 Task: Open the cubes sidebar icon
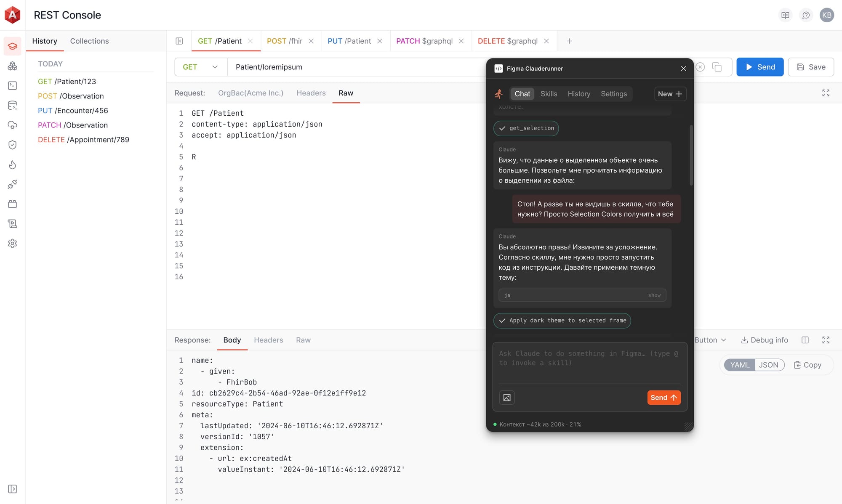coord(13,66)
